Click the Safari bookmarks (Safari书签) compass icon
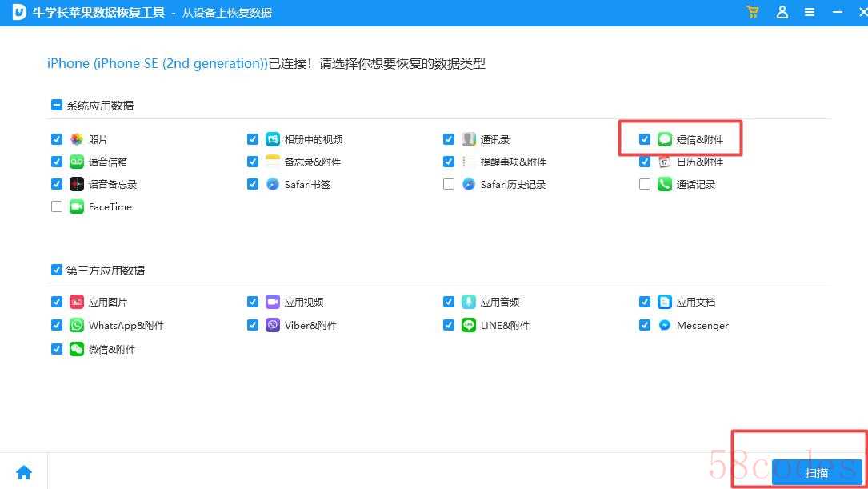 pyautogui.click(x=272, y=184)
